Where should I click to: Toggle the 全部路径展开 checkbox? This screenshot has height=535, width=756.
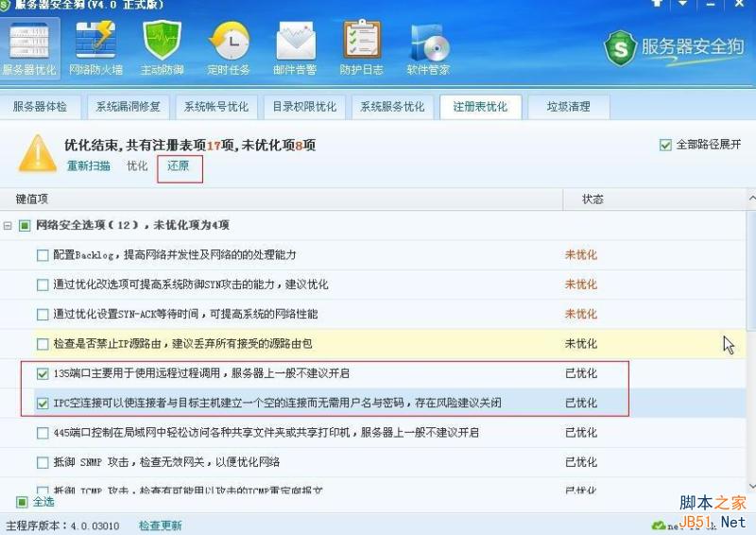[665, 145]
